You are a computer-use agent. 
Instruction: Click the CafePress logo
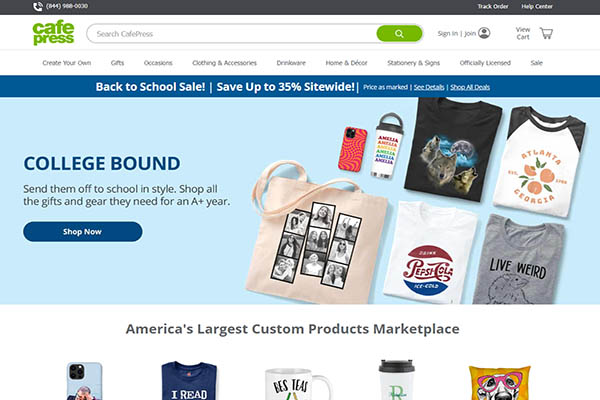click(53, 33)
